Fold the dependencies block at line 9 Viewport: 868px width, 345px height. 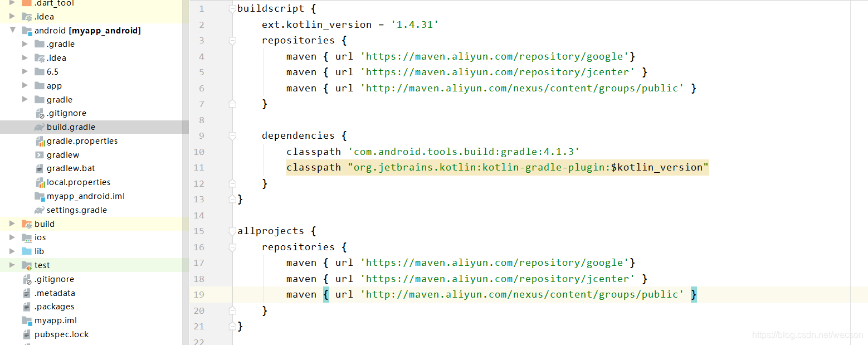tap(232, 136)
